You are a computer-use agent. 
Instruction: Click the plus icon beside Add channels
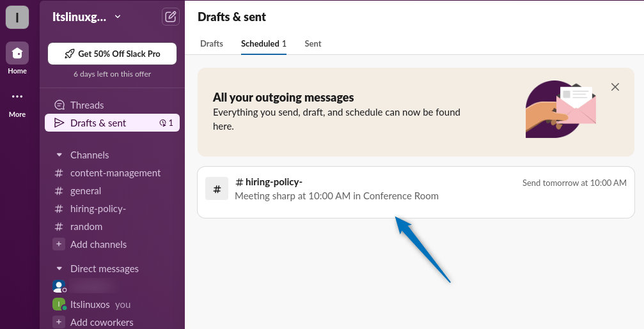point(59,245)
